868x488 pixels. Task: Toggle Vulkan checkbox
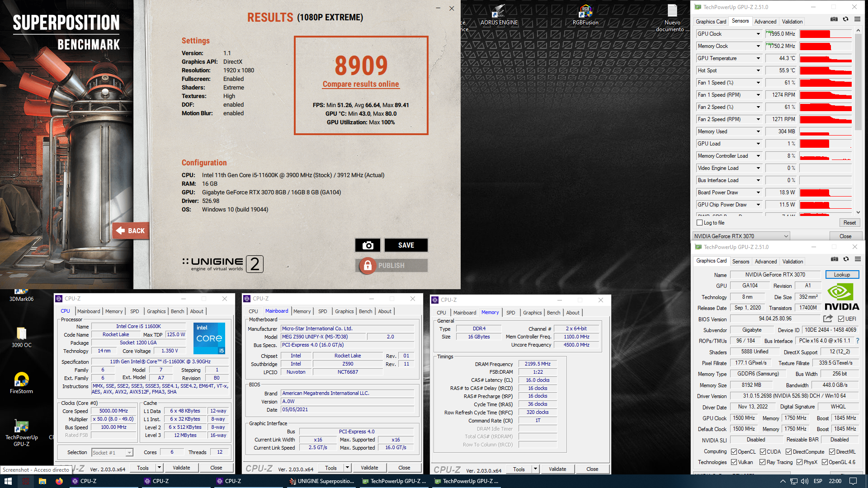coord(734,462)
